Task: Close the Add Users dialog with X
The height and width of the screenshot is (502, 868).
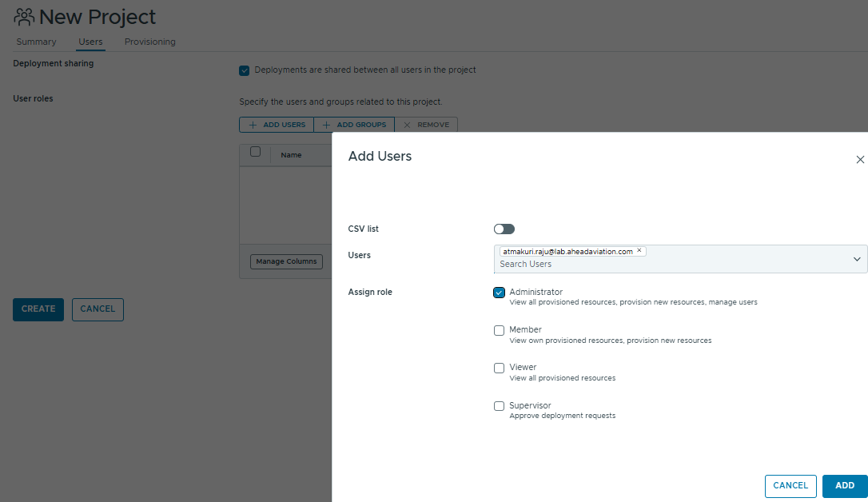Action: [x=860, y=160]
